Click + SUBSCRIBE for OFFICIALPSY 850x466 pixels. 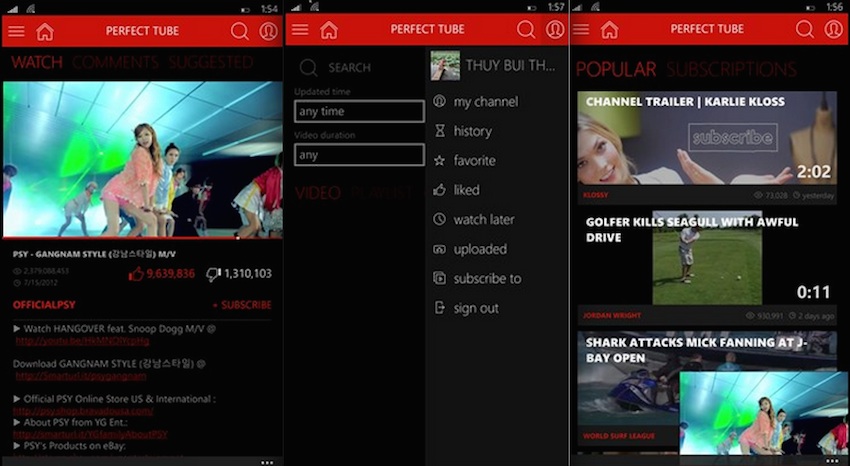pos(242,305)
